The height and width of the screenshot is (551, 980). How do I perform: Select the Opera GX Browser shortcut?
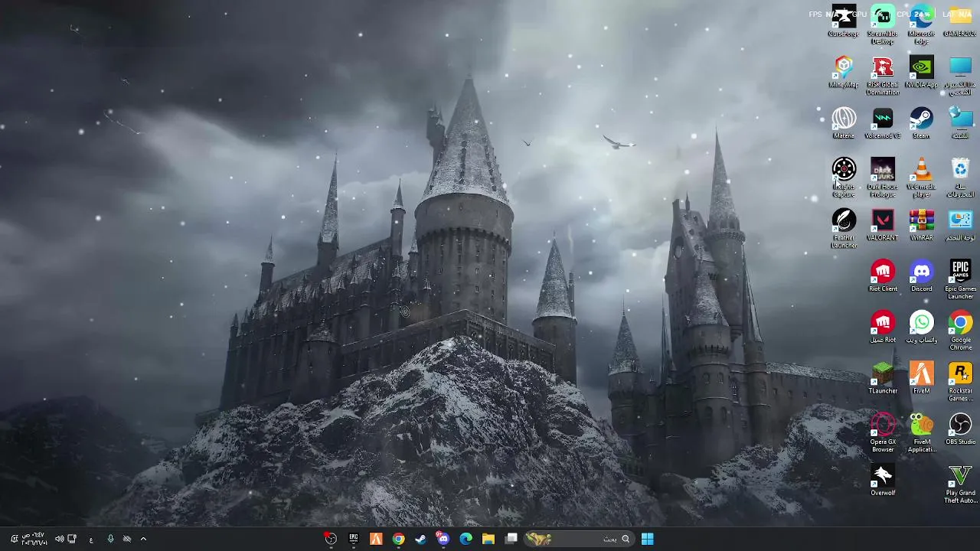click(x=883, y=432)
